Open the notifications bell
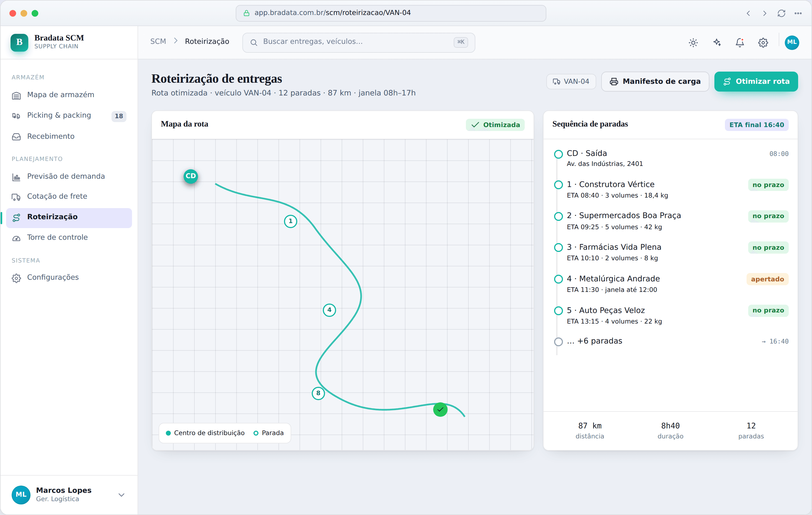This screenshot has width=812, height=515. click(x=740, y=42)
